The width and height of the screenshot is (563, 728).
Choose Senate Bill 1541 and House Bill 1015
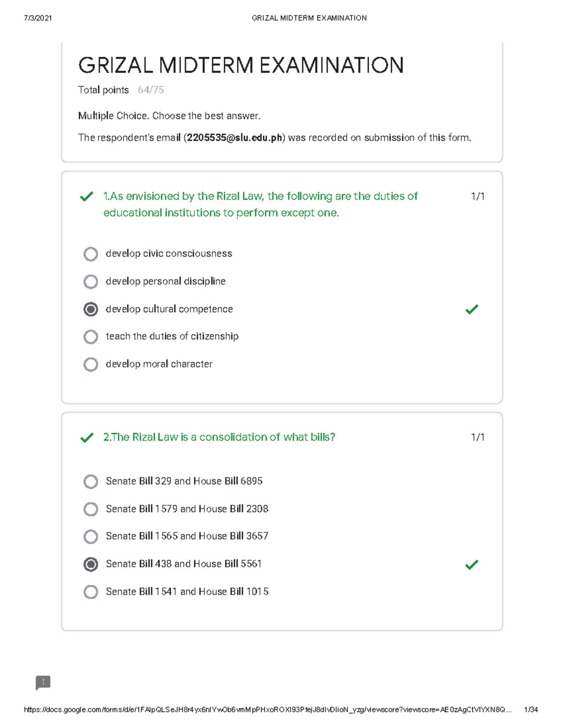pyautogui.click(x=91, y=592)
